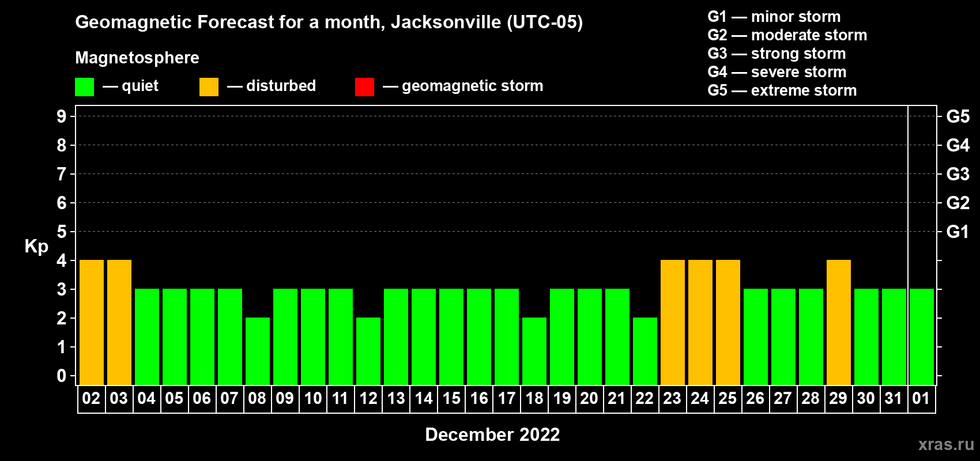The height and width of the screenshot is (461, 980).
Task: Click the G1 label on right axis
Action: tap(958, 232)
